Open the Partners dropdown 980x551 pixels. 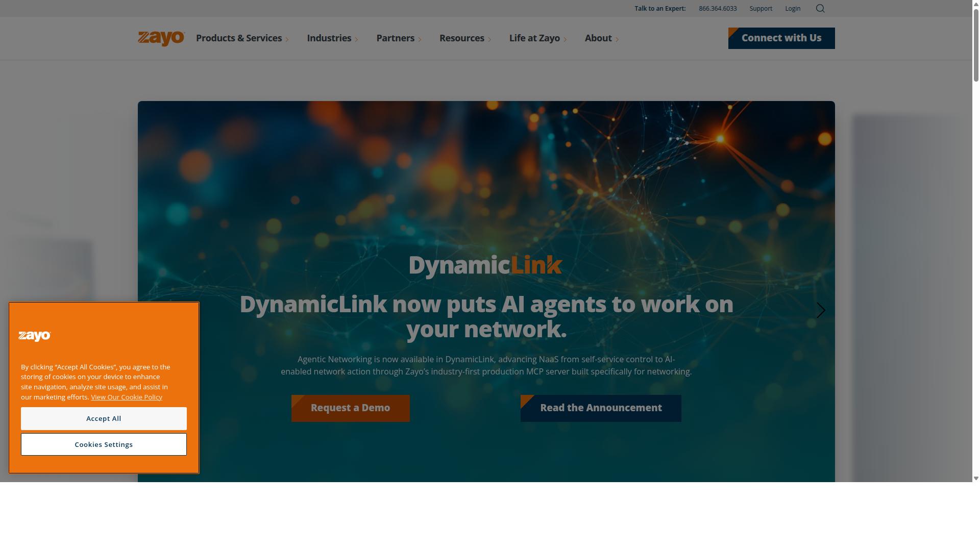(399, 38)
